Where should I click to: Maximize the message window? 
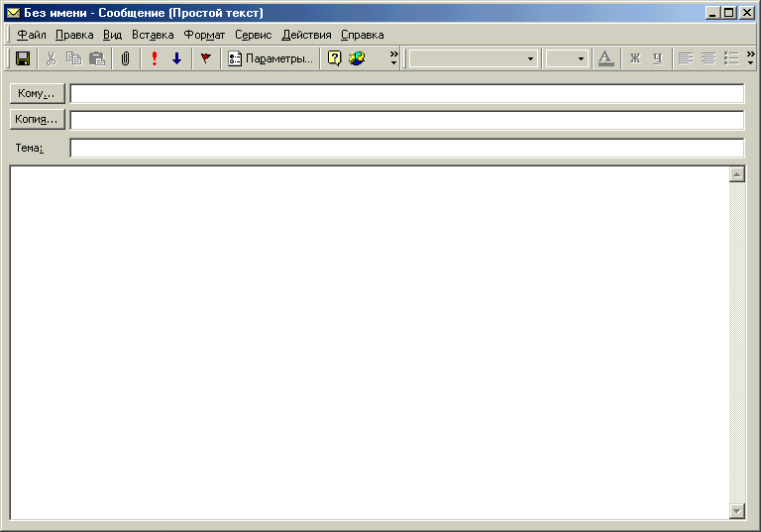point(728,13)
